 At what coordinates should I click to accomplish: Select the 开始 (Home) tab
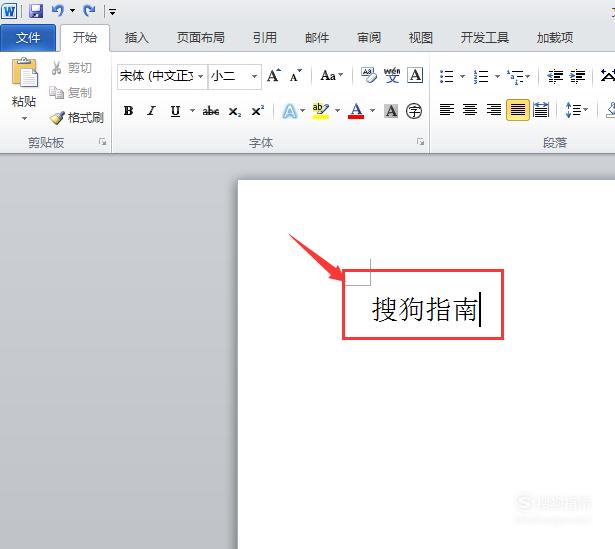(x=85, y=38)
